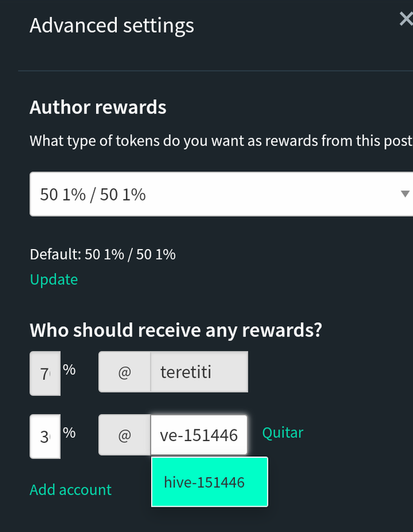
Task: Click the @ symbol beside ve-151446 field
Action: click(x=125, y=435)
